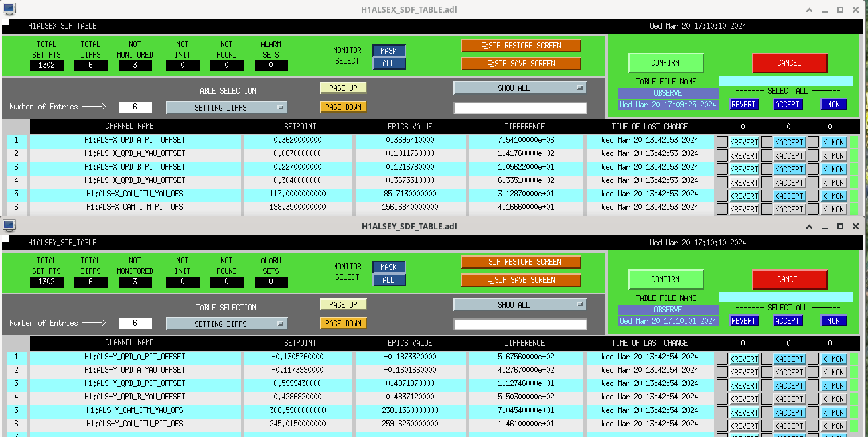Click the white filter field in ALSEX table
This screenshot has height=437, width=868.
click(x=520, y=108)
